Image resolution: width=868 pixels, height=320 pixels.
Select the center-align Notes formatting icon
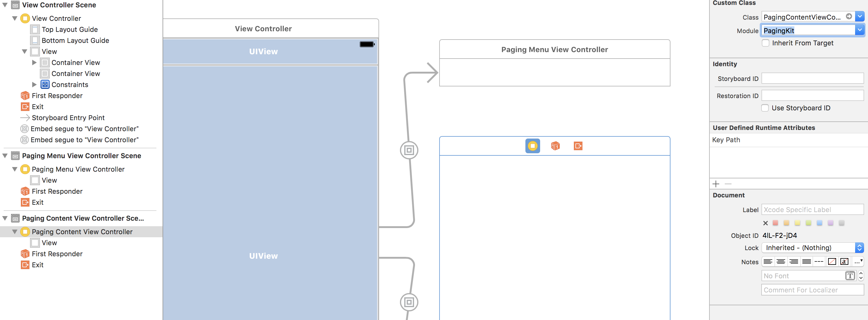point(781,261)
